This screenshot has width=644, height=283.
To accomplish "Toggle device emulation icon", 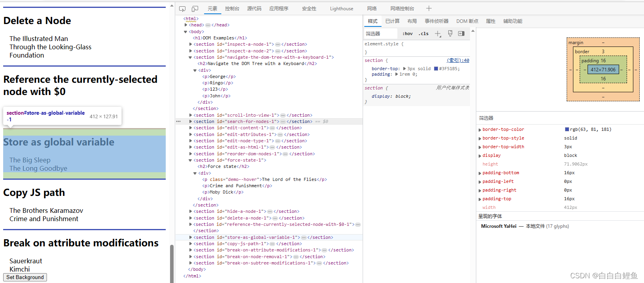I will coord(195,9).
